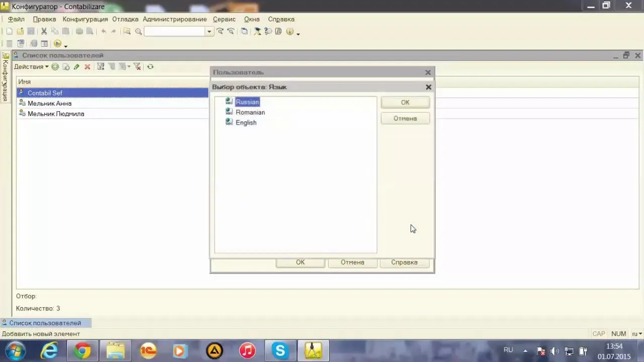Click Отмена in the language selection dialog
The height and width of the screenshot is (362, 644).
(x=405, y=119)
